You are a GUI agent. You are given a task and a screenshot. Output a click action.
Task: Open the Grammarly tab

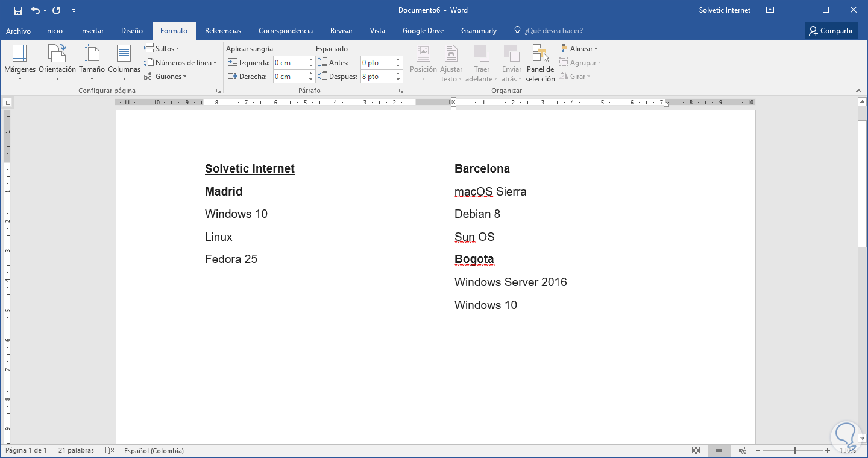[479, 31]
